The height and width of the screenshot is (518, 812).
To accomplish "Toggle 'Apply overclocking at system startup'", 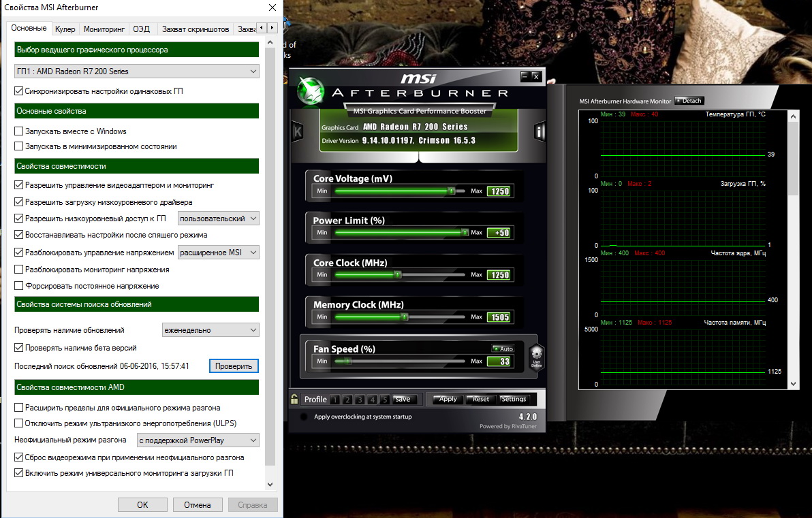I will (304, 417).
